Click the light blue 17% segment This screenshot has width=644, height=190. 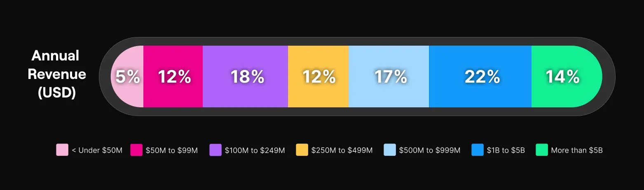389,76
